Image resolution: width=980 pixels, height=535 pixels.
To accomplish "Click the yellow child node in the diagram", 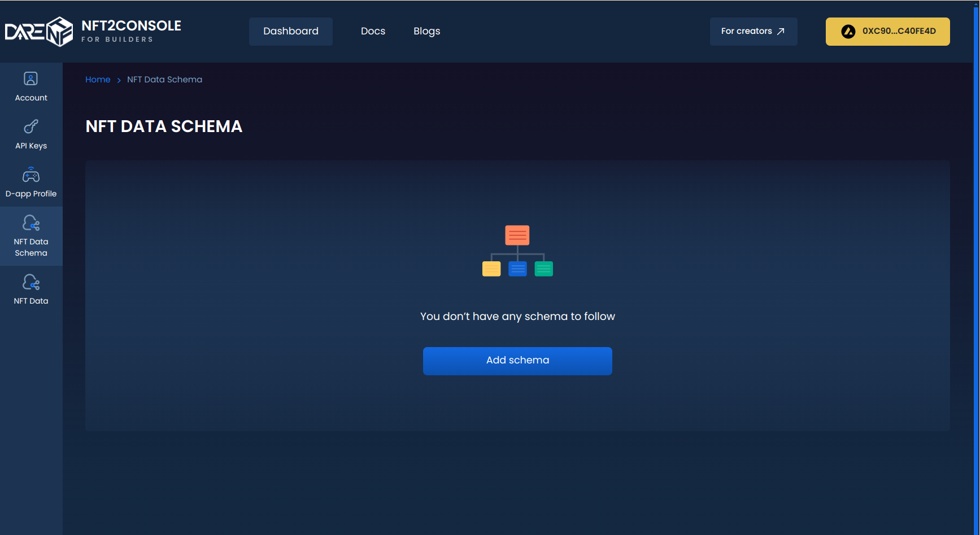I will 491,269.
